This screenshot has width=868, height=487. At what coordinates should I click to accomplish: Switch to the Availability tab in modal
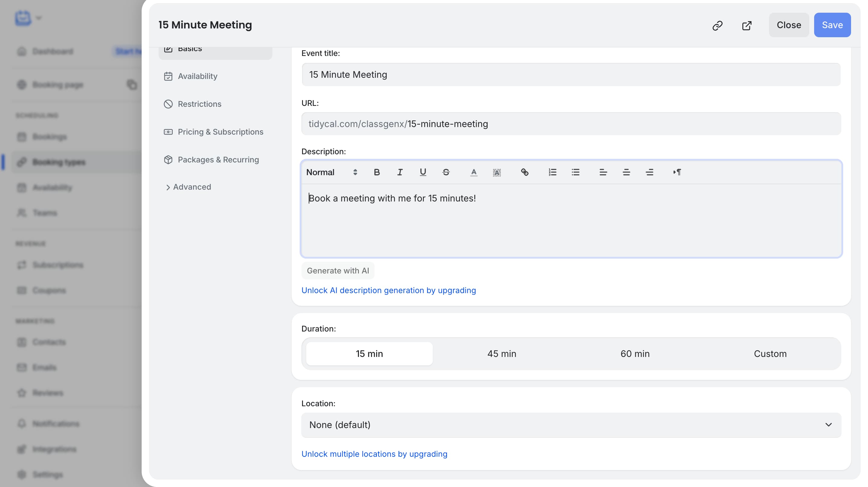point(215,77)
